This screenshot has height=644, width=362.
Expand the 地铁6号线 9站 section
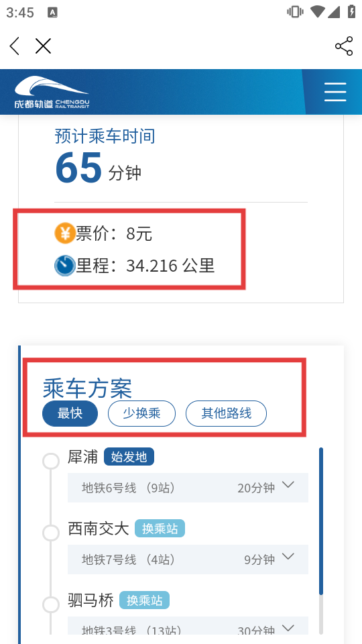[x=188, y=488]
